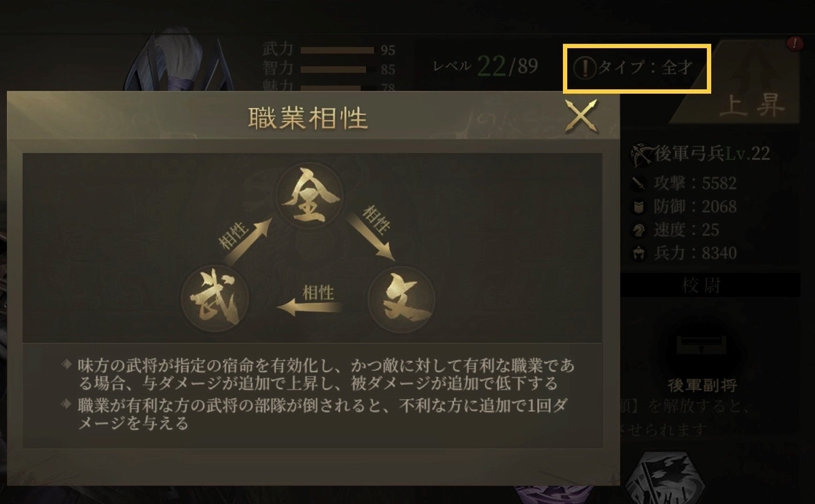Click the sword icon beside 攻撃
The width and height of the screenshot is (815, 504).
tap(639, 183)
